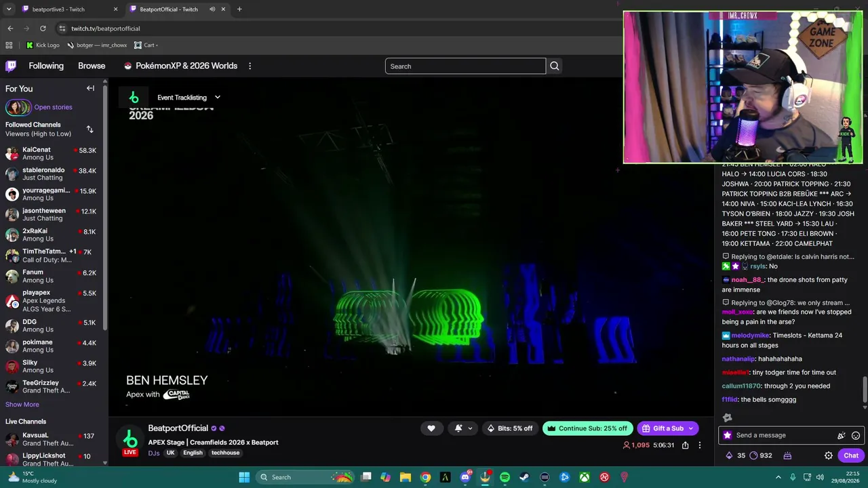This screenshot has width=868, height=488.
Task: Open the Hype Chat icon above message box
Action: (x=727, y=418)
